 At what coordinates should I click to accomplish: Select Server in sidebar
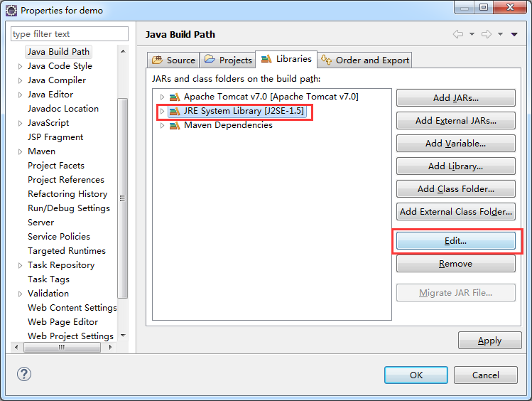(40, 223)
